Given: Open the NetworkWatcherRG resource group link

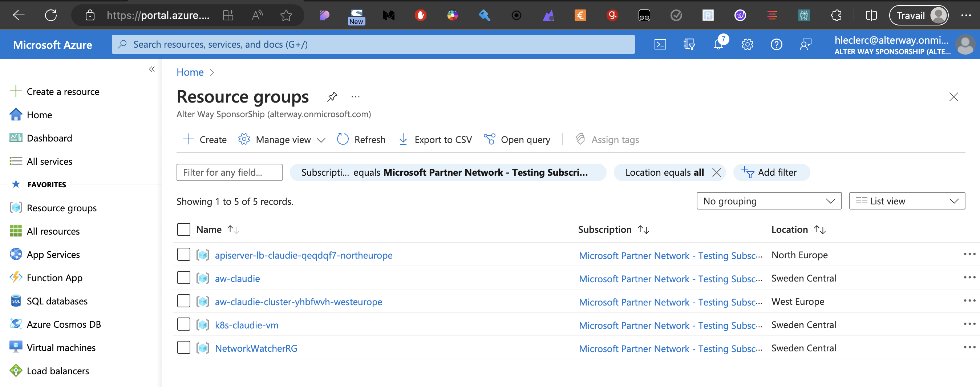Looking at the screenshot, I should (x=256, y=348).
